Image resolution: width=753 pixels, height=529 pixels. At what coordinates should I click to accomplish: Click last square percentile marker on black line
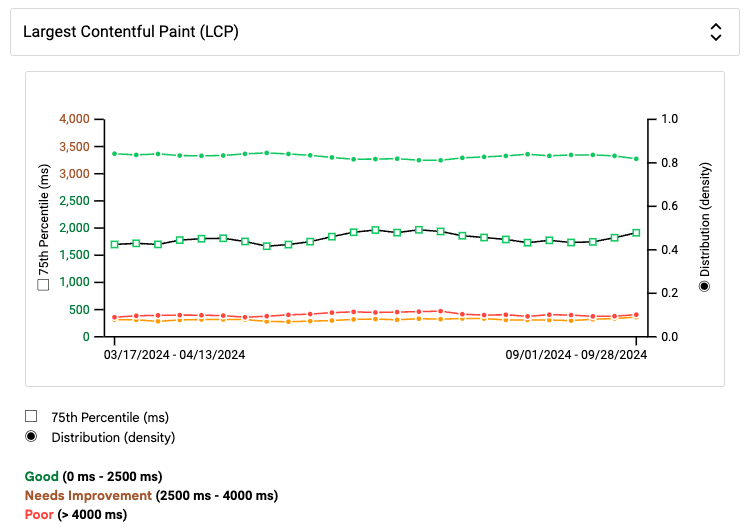click(636, 233)
